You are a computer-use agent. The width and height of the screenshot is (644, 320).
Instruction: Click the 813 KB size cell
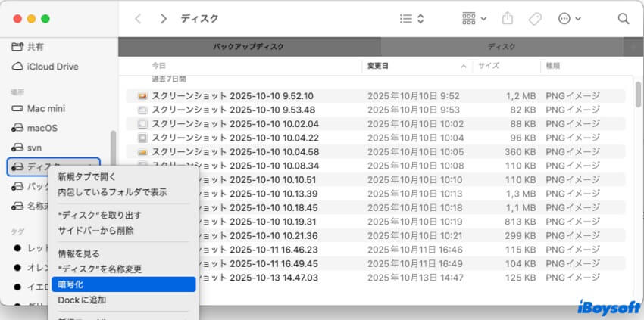(x=520, y=222)
